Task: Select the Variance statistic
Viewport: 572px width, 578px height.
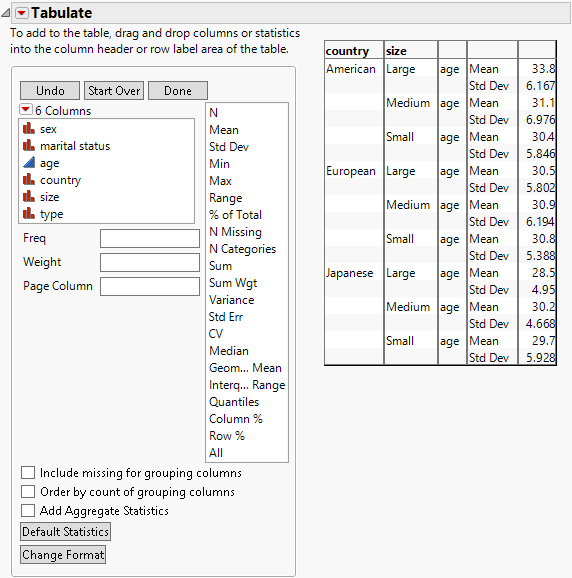Action: (231, 300)
